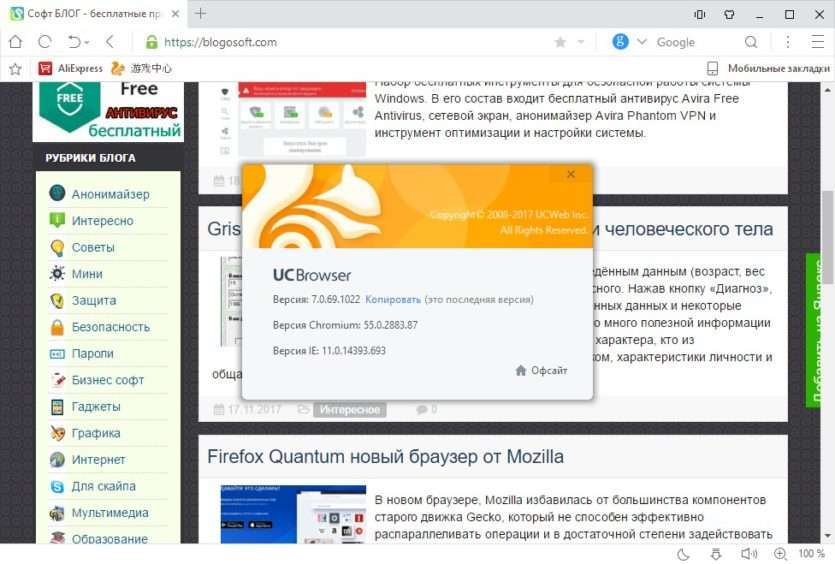Viewport: 835px width, 564px height.
Task: Click the 100 % zoom level
Action: tap(812, 554)
